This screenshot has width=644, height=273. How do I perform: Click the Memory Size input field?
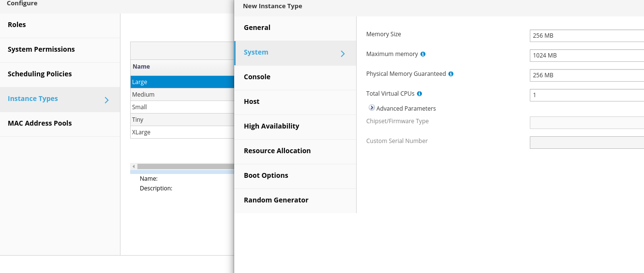click(x=586, y=36)
